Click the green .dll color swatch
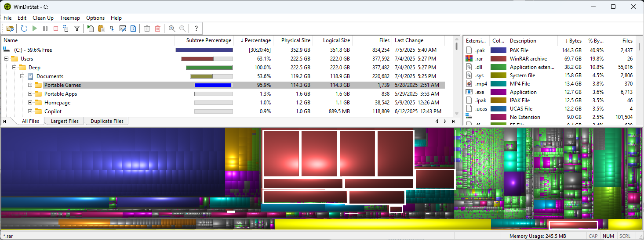Screen dimensions: 644x240 (498, 67)
